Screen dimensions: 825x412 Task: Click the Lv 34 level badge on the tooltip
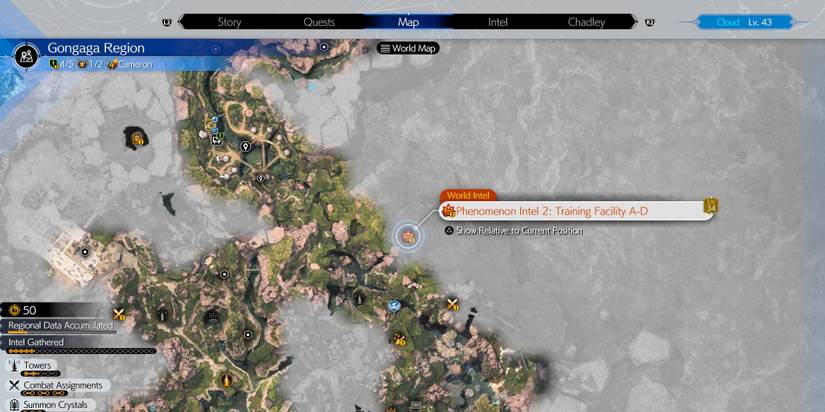(711, 206)
